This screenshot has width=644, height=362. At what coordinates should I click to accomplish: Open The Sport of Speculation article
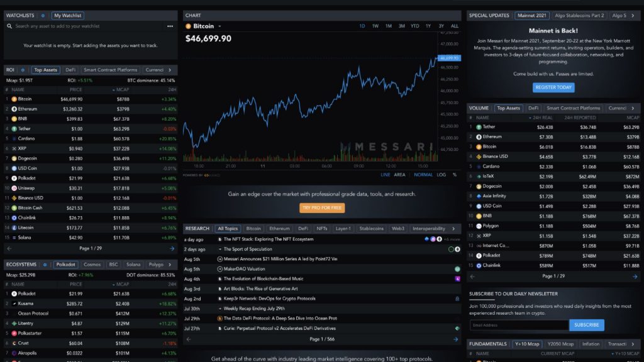tap(248, 249)
